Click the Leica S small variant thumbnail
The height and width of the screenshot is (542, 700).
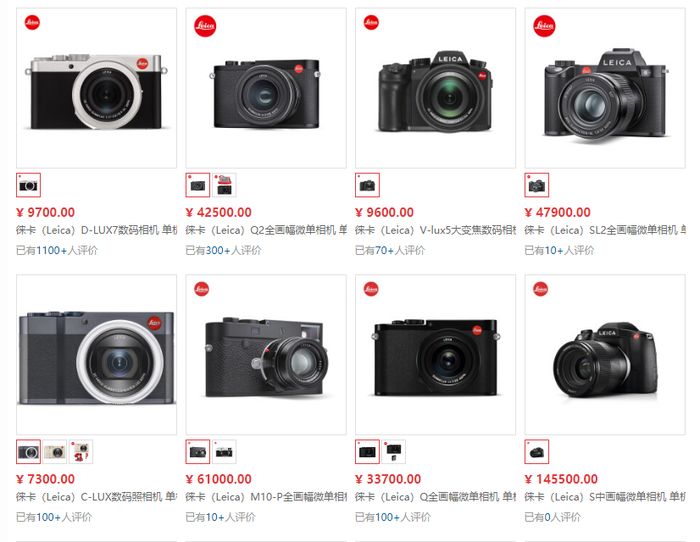click(x=537, y=452)
